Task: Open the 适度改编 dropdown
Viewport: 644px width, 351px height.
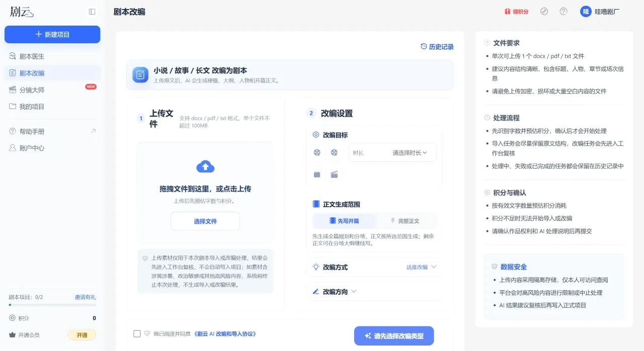Action: [421, 267]
